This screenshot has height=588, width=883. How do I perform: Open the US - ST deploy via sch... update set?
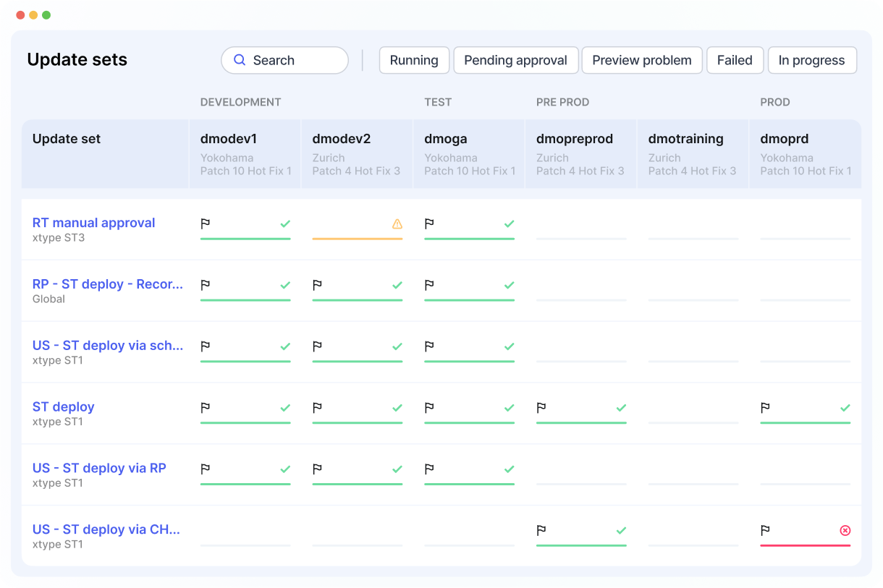108,345
